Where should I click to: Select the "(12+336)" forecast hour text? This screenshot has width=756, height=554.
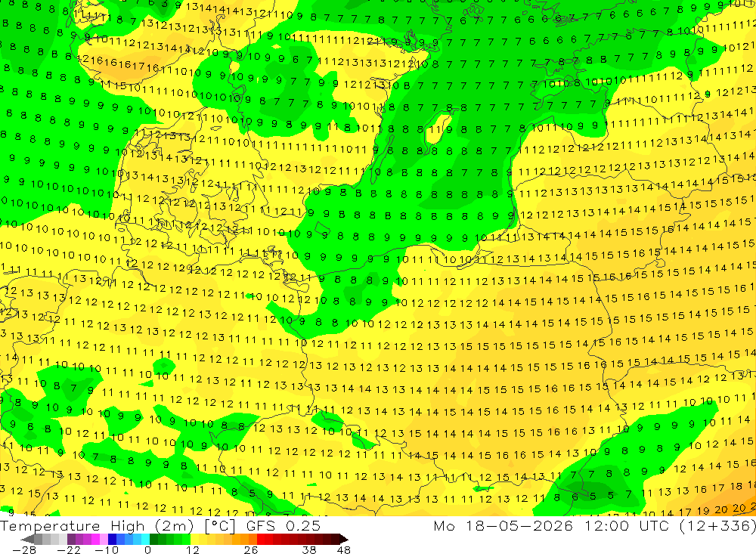coord(717,525)
